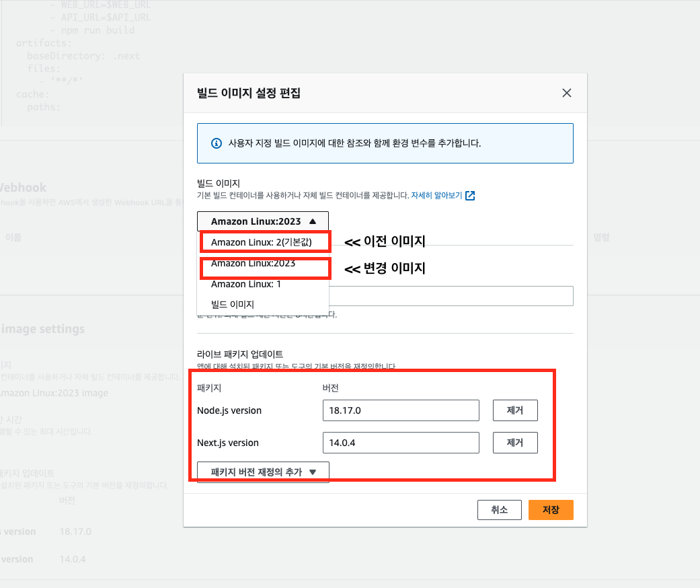Click the Next.js version input field
Image resolution: width=700 pixels, height=588 pixels.
pyautogui.click(x=401, y=442)
